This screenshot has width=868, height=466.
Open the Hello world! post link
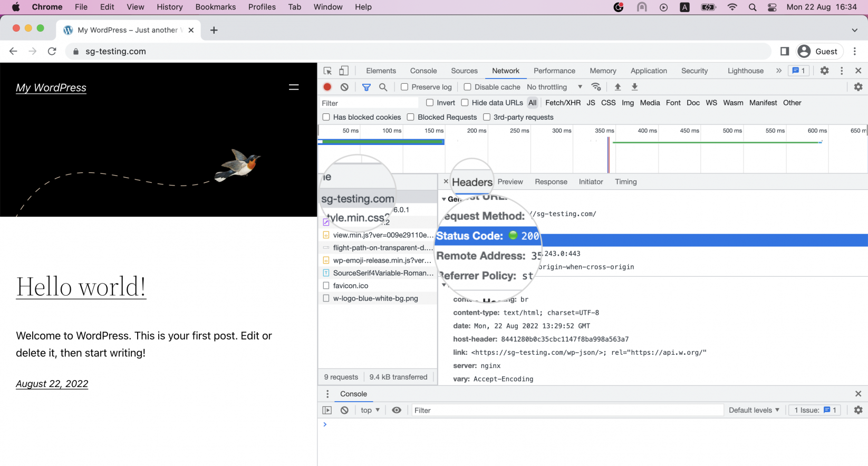(x=81, y=287)
